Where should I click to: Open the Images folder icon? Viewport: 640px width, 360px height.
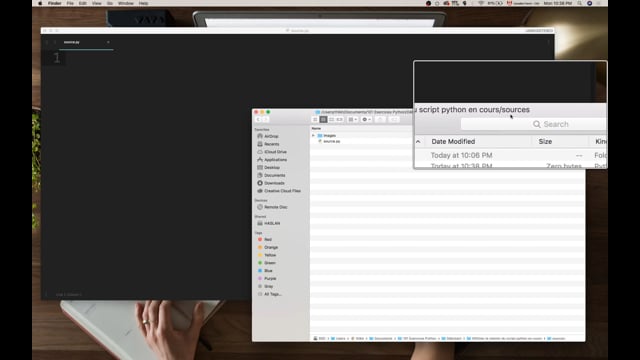(x=320, y=136)
